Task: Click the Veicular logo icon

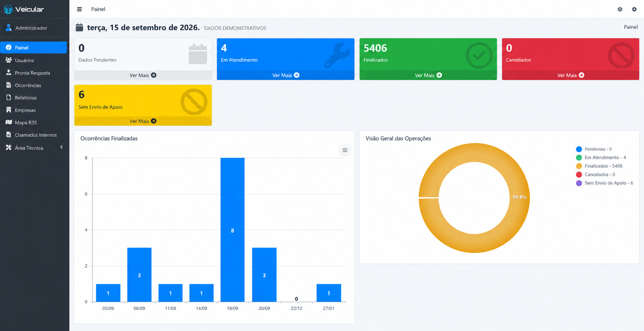Action: click(8, 9)
